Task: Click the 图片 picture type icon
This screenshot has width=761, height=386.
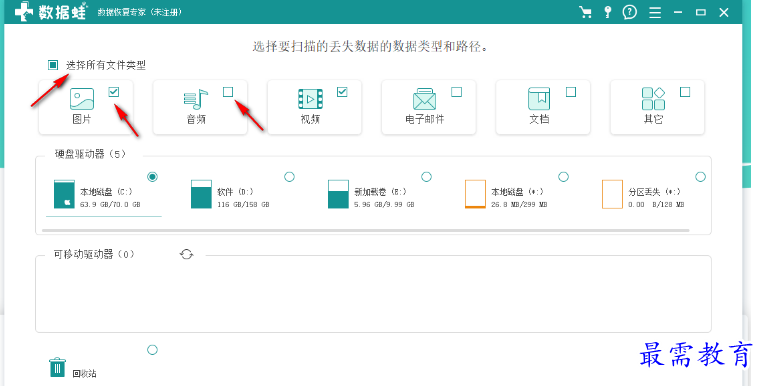Action: (x=82, y=99)
